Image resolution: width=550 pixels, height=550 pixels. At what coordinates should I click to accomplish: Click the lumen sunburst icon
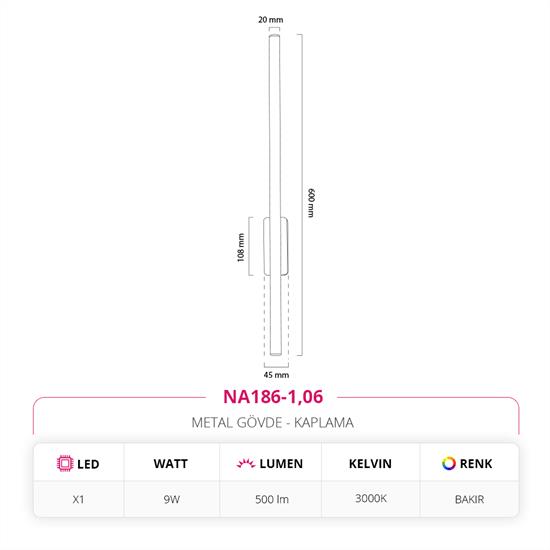coord(246,463)
